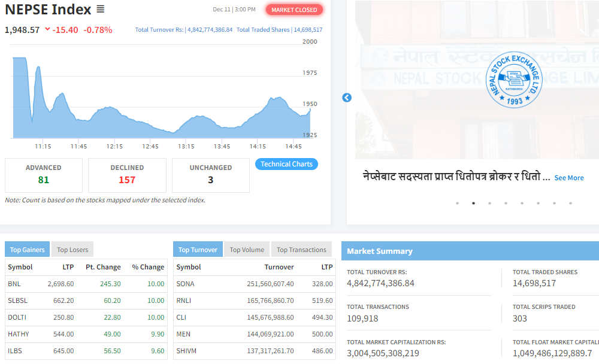Click total transactions value 109,918

pyautogui.click(x=362, y=318)
